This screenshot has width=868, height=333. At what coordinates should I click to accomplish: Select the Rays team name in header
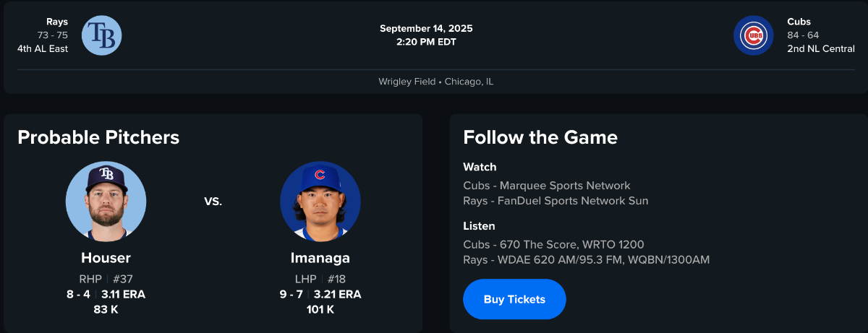point(56,22)
